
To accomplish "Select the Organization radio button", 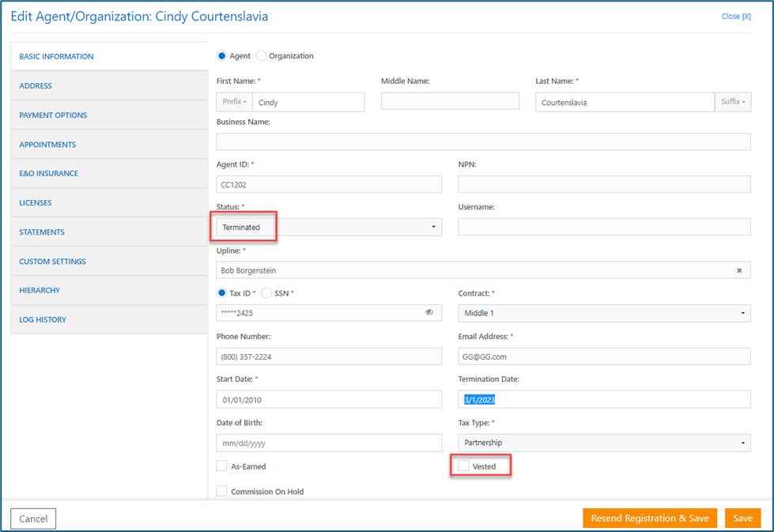I will tap(262, 56).
